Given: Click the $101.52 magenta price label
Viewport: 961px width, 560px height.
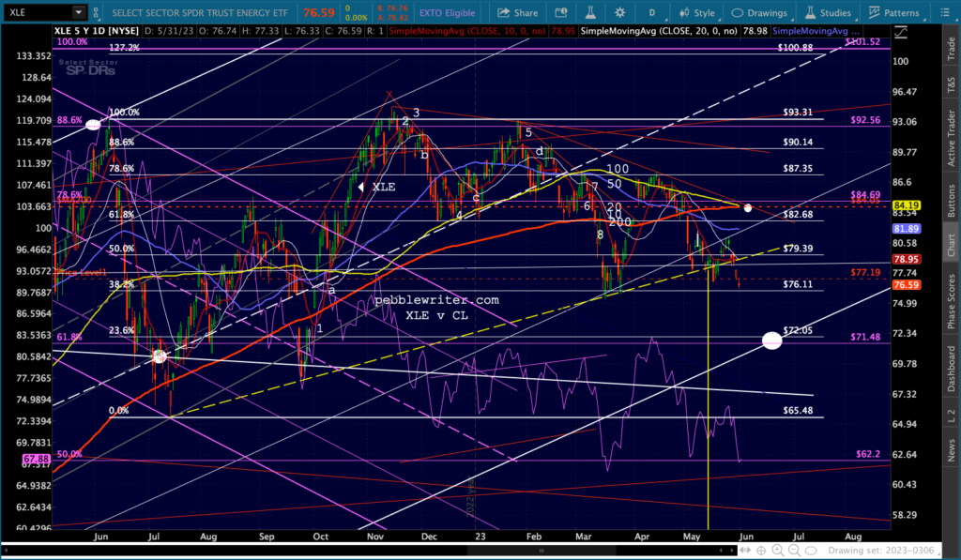Looking at the screenshot, I should click(862, 41).
